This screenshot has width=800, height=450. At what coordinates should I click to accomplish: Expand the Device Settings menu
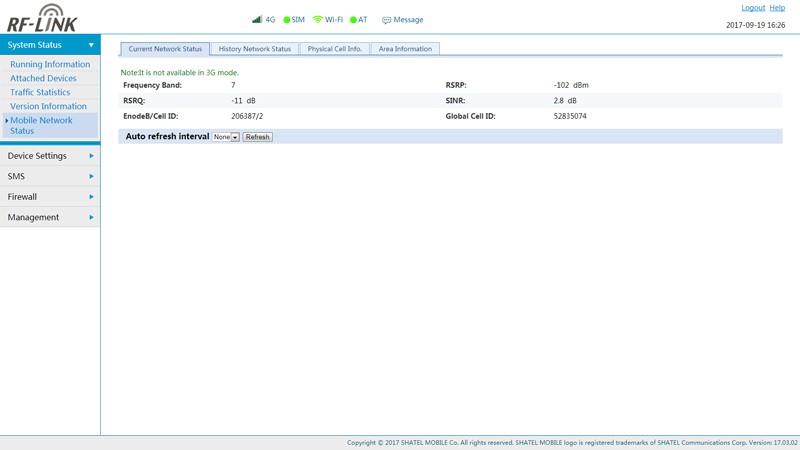(50, 156)
